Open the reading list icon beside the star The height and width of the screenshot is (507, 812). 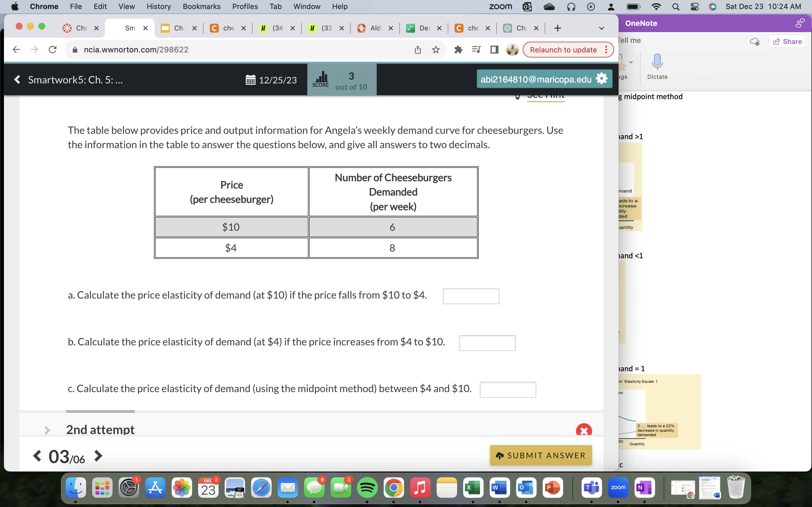coord(476,49)
